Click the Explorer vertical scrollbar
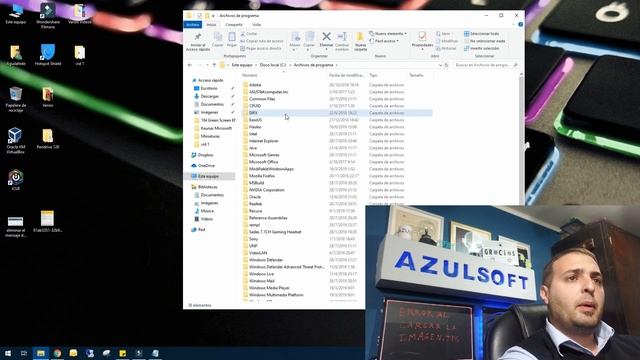The width and height of the screenshot is (640, 360). pyautogui.click(x=521, y=139)
